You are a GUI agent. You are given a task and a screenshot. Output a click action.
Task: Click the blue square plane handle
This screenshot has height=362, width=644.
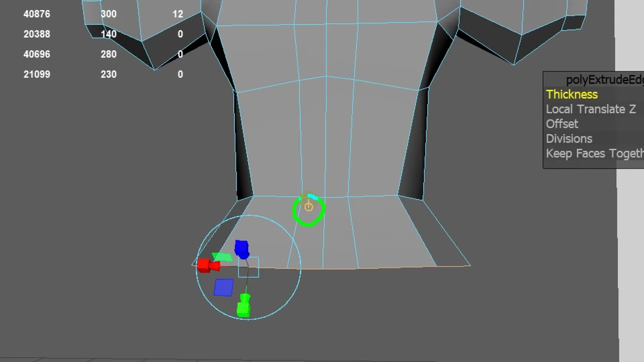coord(223,288)
